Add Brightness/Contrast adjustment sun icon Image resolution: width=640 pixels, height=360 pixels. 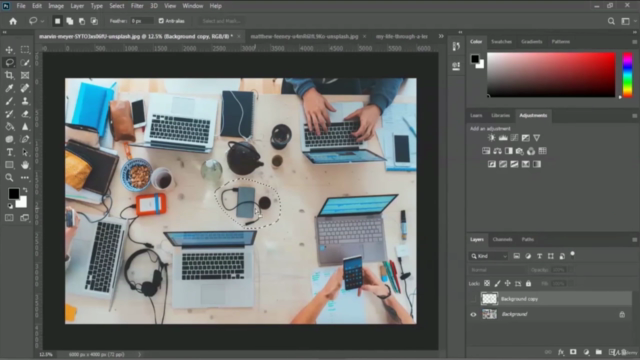tap(491, 138)
